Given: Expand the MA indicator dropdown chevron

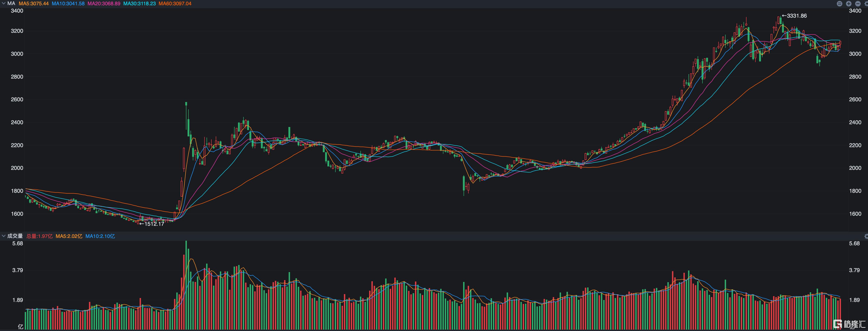Looking at the screenshot, I should (3, 3).
